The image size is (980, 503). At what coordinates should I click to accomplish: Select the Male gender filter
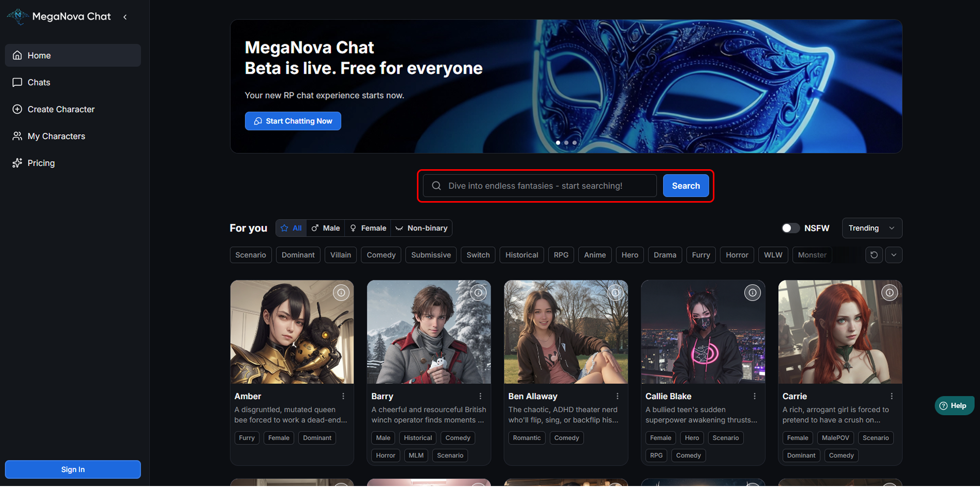[325, 228]
